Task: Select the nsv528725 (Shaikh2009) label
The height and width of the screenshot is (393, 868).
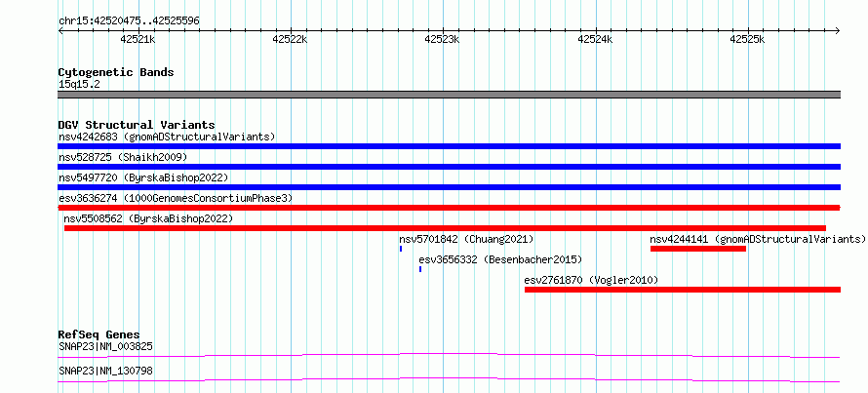Action: coord(123,157)
